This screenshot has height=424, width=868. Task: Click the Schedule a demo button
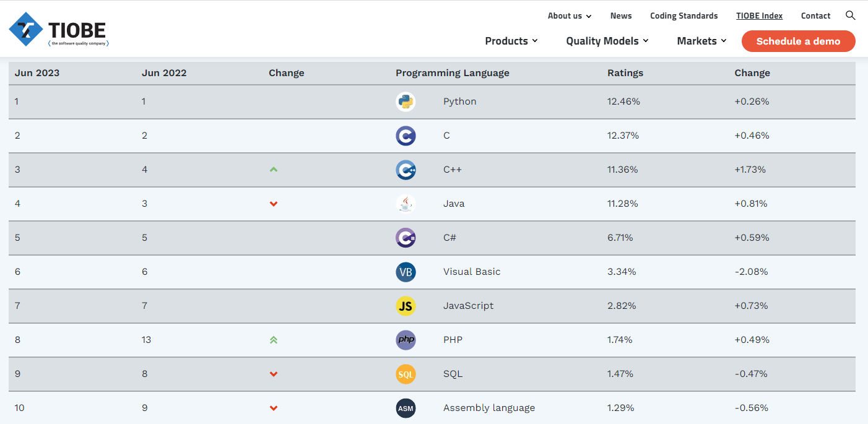798,41
